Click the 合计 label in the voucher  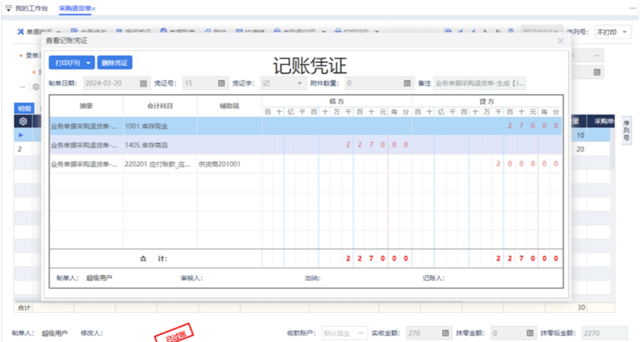[154, 259]
